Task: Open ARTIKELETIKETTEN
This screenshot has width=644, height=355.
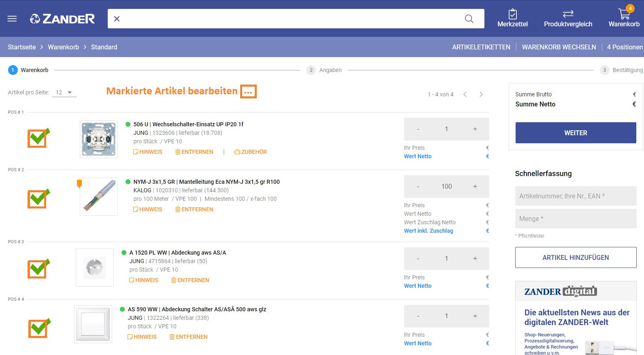Action: (x=481, y=47)
